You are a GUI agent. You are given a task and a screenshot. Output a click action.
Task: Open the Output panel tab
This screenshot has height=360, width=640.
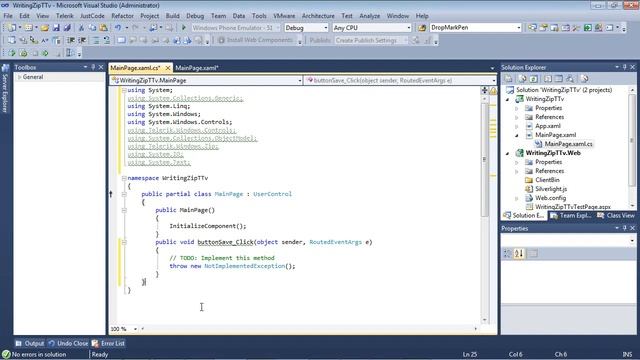tap(30, 344)
